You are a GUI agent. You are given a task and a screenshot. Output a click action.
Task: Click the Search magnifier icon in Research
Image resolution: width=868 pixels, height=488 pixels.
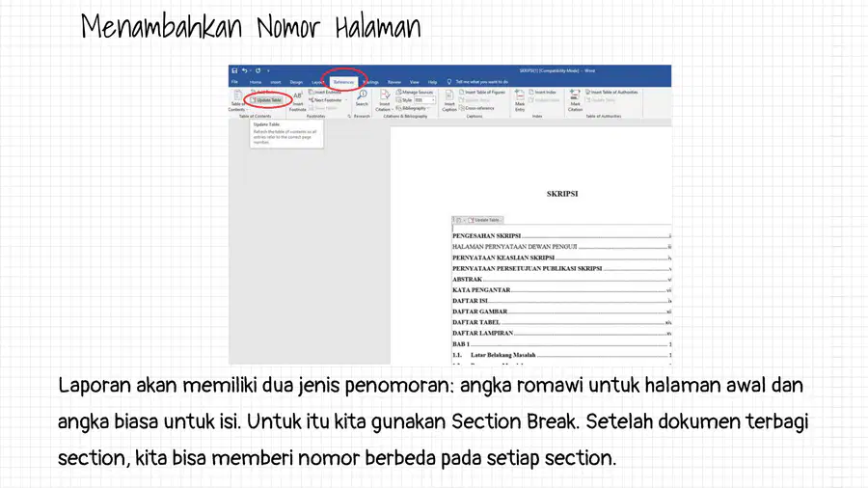tap(362, 95)
